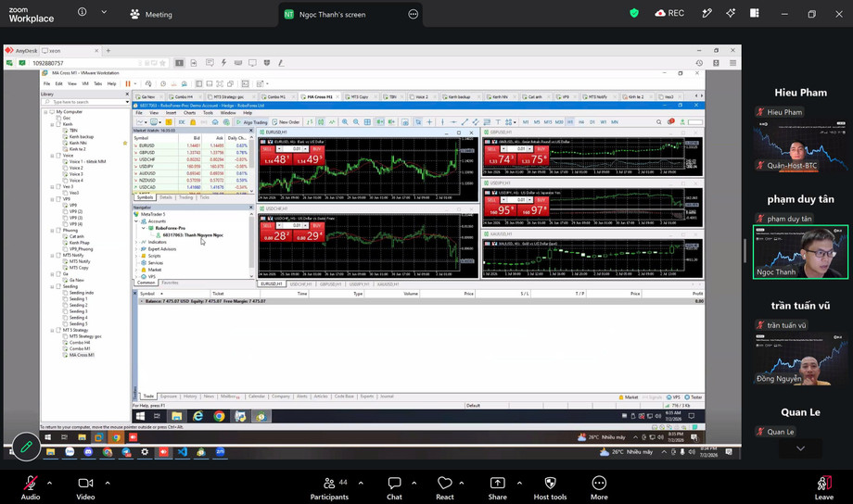
Task: Select the D1 timeframe button
Action: pos(592,122)
